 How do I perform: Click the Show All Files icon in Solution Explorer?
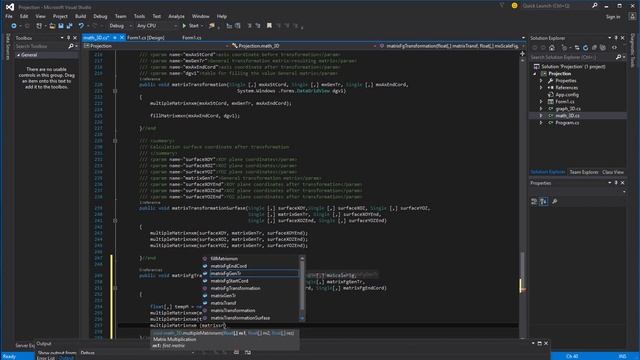coord(603,48)
